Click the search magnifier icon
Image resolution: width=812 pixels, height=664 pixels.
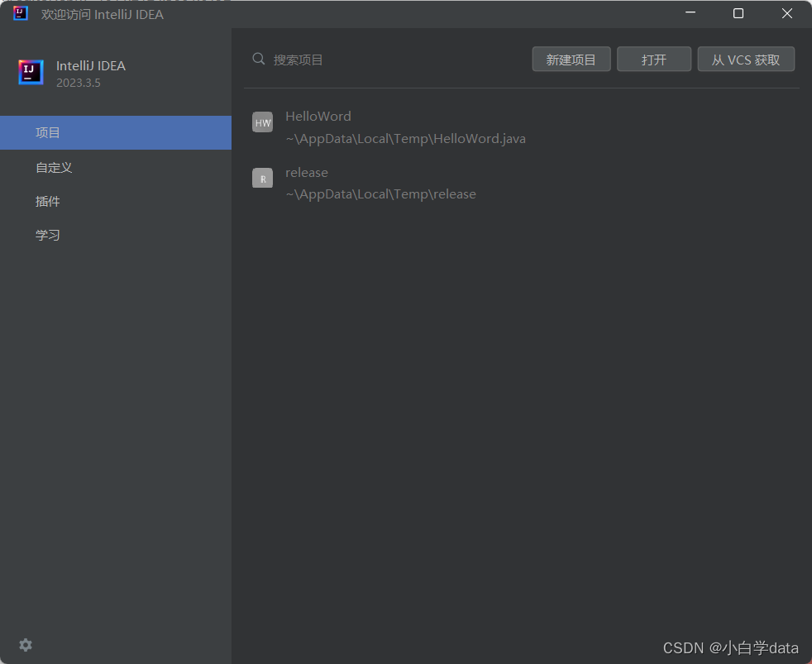pos(259,59)
